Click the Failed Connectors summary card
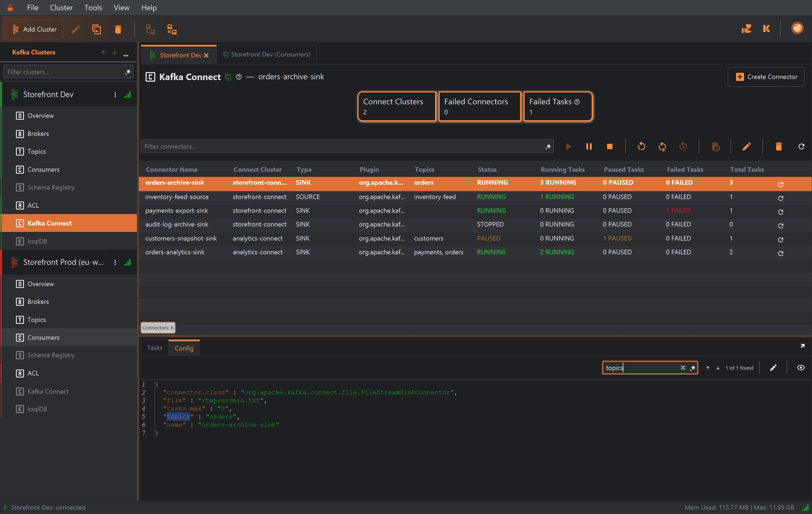812x514 pixels. pos(480,106)
